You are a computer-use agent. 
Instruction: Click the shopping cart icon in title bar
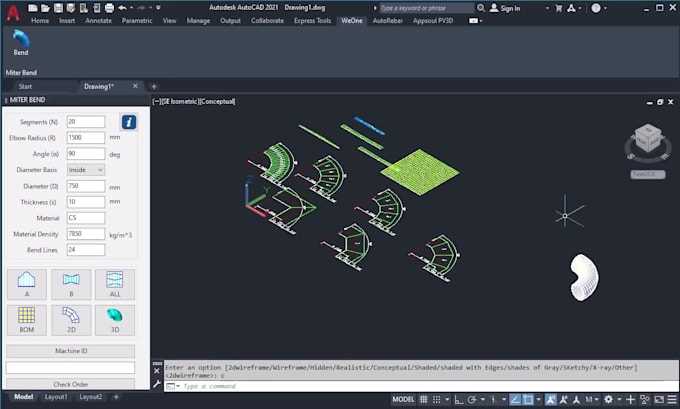click(x=559, y=8)
